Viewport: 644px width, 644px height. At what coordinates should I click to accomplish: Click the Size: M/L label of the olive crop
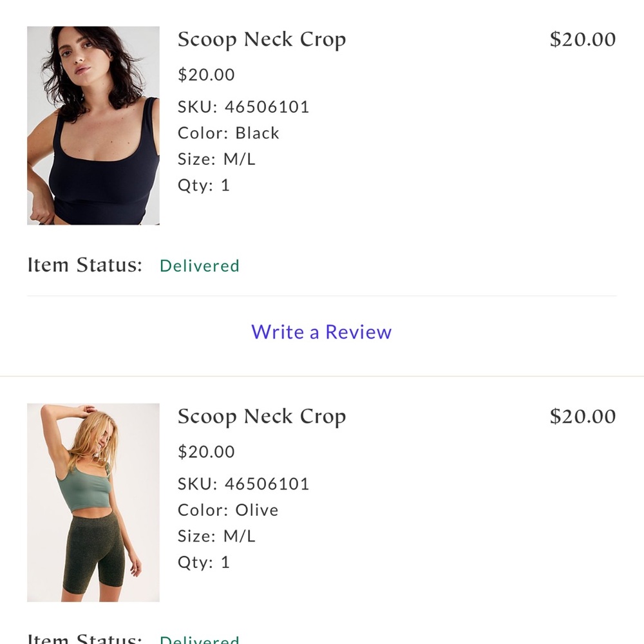[216, 536]
